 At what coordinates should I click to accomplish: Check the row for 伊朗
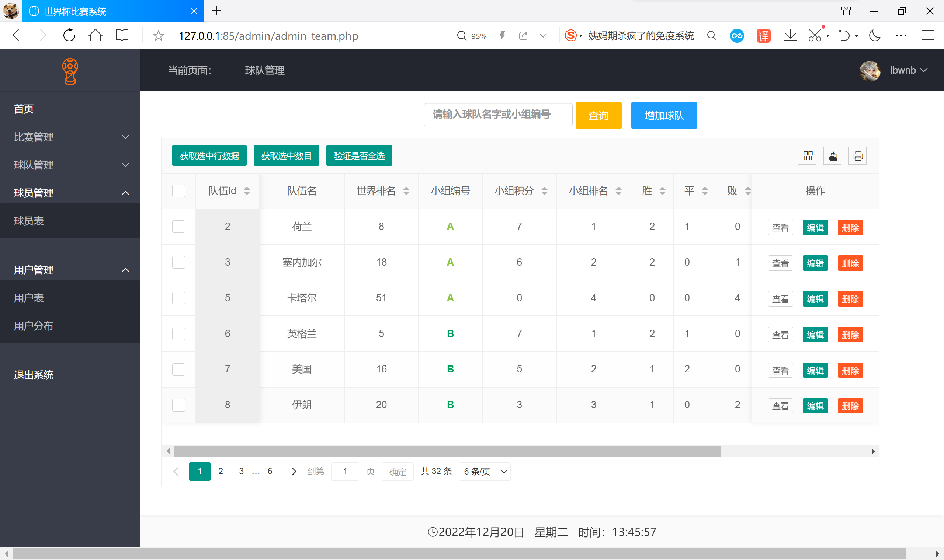click(x=178, y=405)
